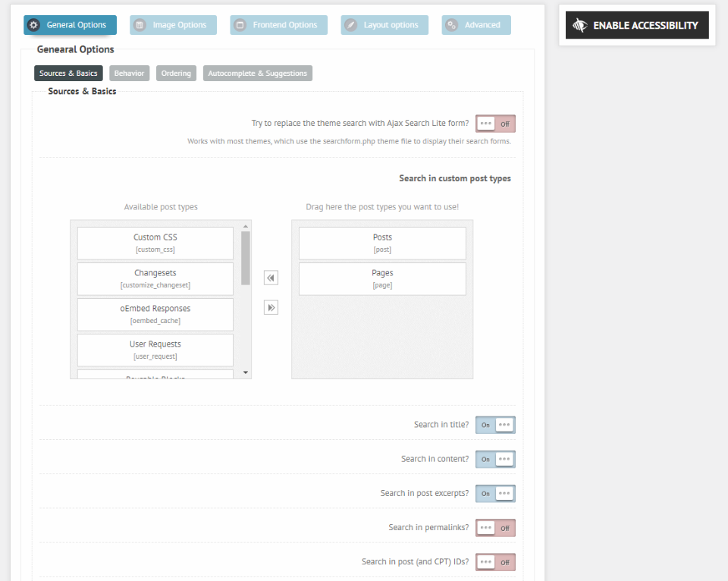Select the Custom CSS post type item

155,243
